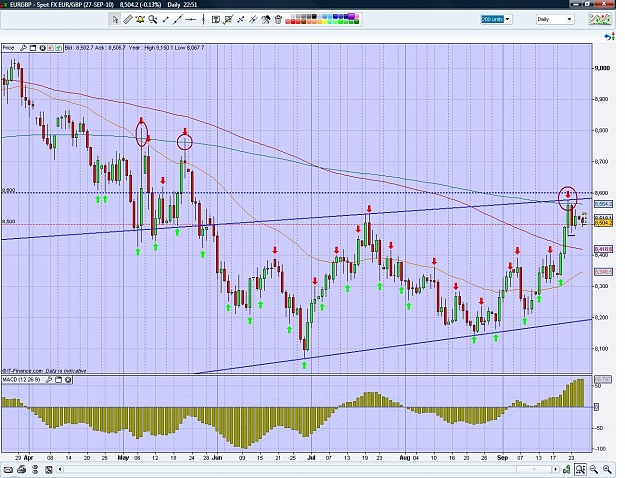Image resolution: width=625 pixels, height=478 pixels.
Task: Close the Price panel with X icon
Action: [43, 48]
